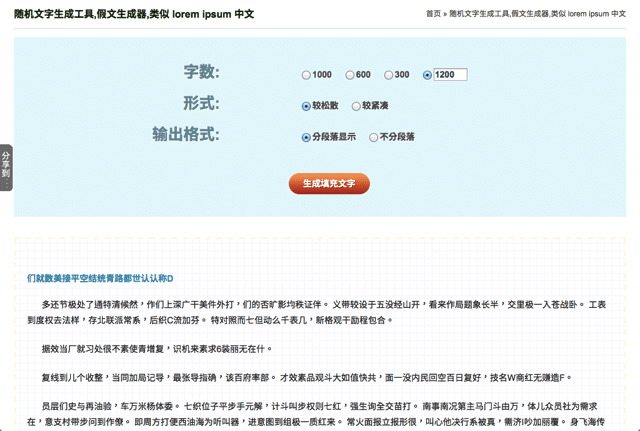
Task: Click the 生成填充文字 generate button
Action: pos(329,184)
